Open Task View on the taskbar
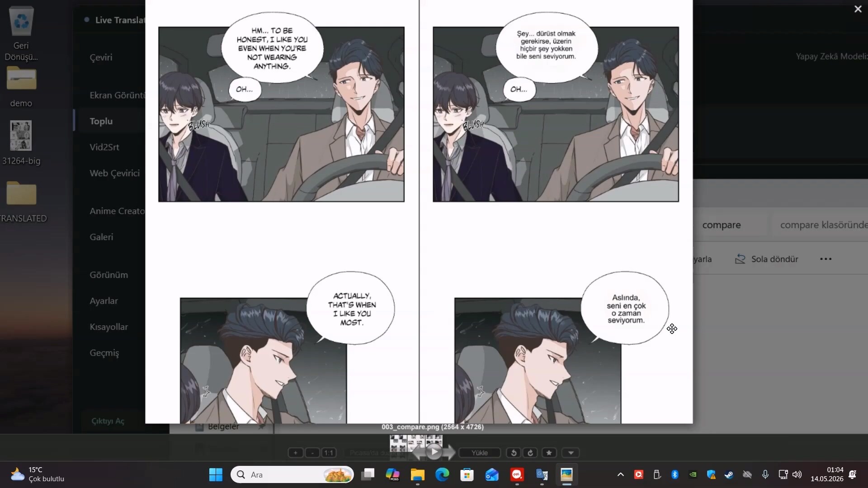The width and height of the screenshot is (868, 488). coord(368,474)
